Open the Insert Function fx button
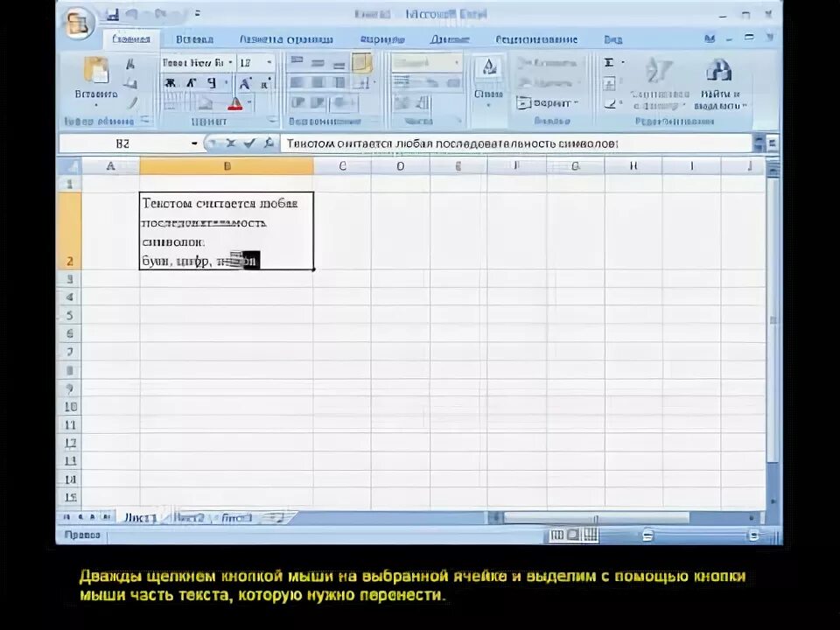Image resolution: width=840 pixels, height=630 pixels. coord(269,143)
